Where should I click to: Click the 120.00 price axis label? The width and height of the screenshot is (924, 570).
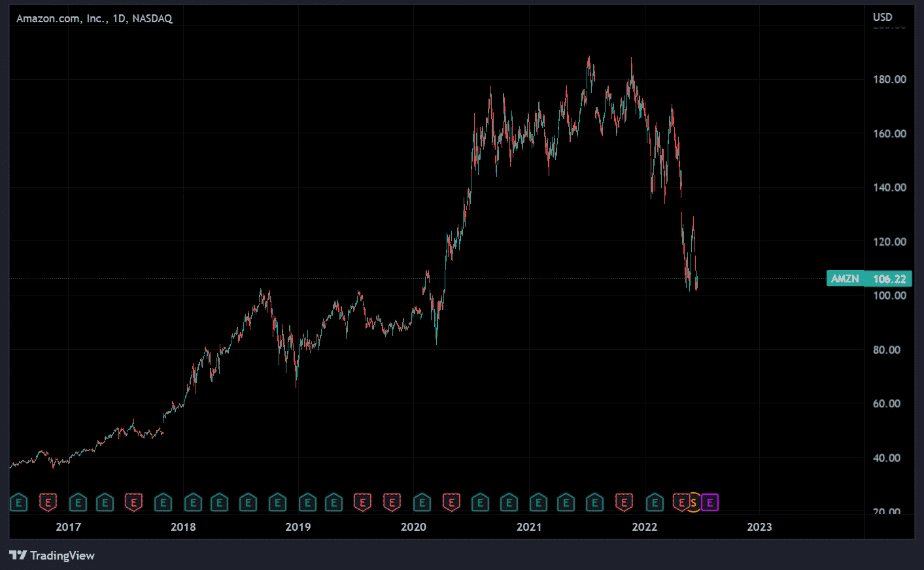(x=889, y=241)
